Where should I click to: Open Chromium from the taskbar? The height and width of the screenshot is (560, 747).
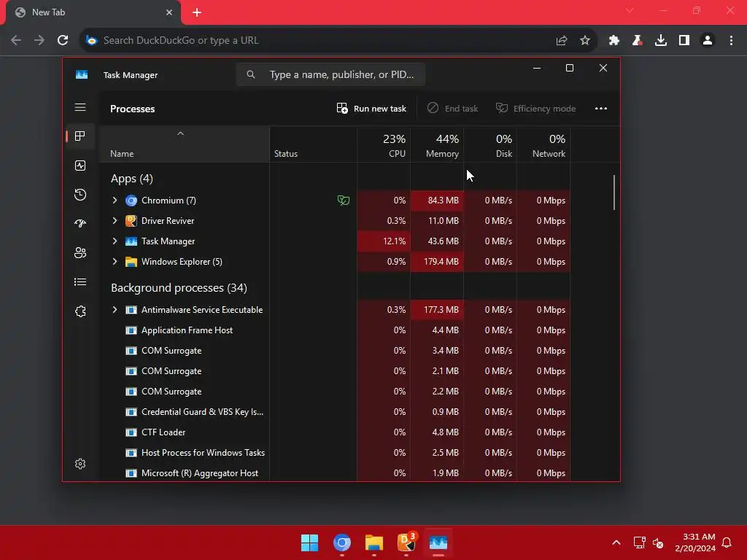coord(342,542)
